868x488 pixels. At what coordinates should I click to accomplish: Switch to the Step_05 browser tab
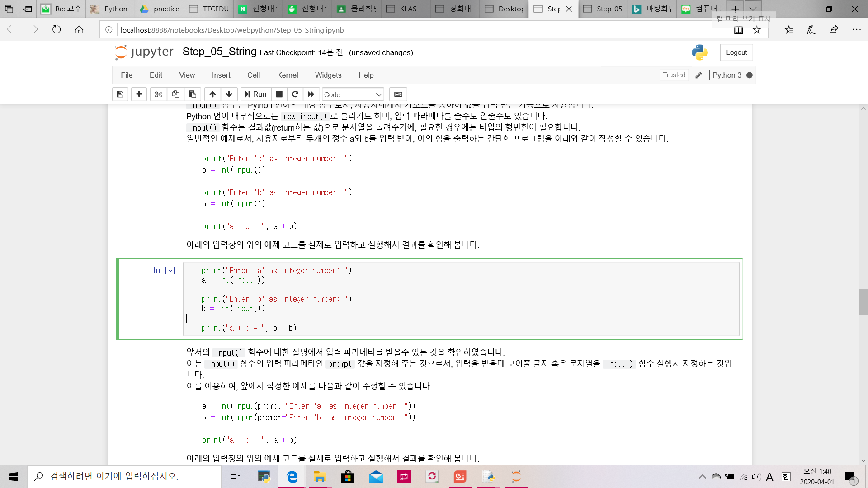[x=603, y=9]
